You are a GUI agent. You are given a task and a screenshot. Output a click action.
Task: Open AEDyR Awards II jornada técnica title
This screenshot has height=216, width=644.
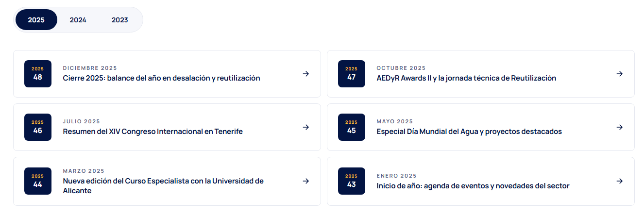coord(466,78)
